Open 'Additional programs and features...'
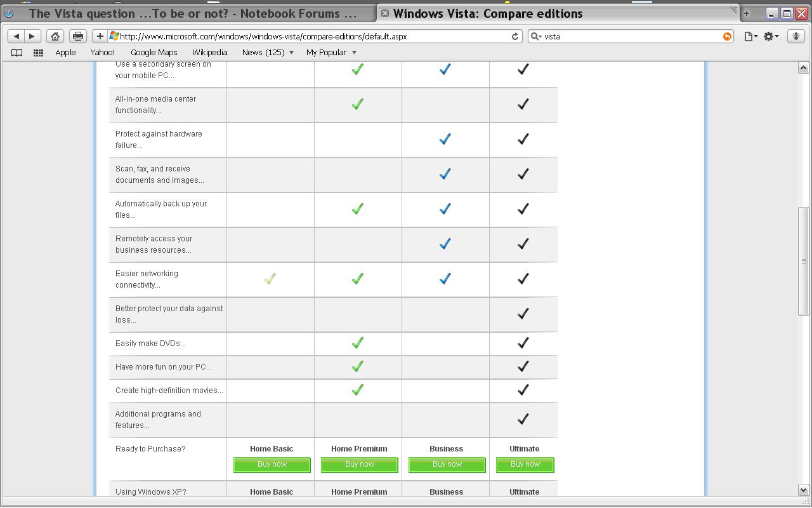 tap(159, 420)
